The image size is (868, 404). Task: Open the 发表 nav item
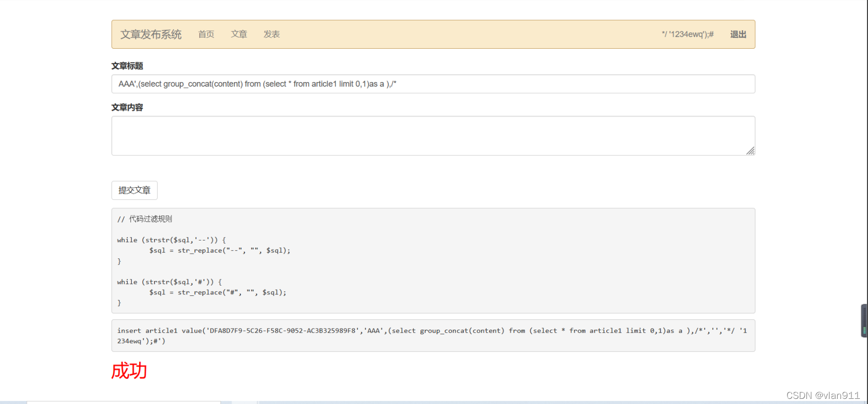coord(272,34)
